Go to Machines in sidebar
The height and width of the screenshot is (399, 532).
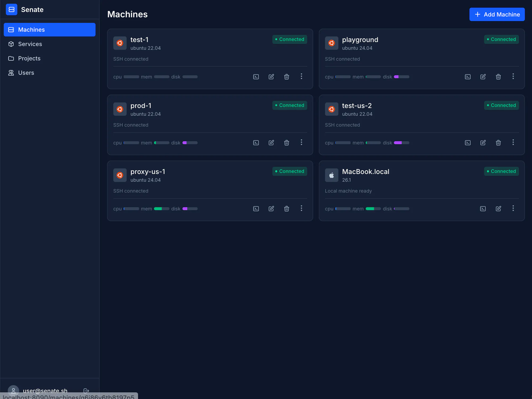click(49, 30)
